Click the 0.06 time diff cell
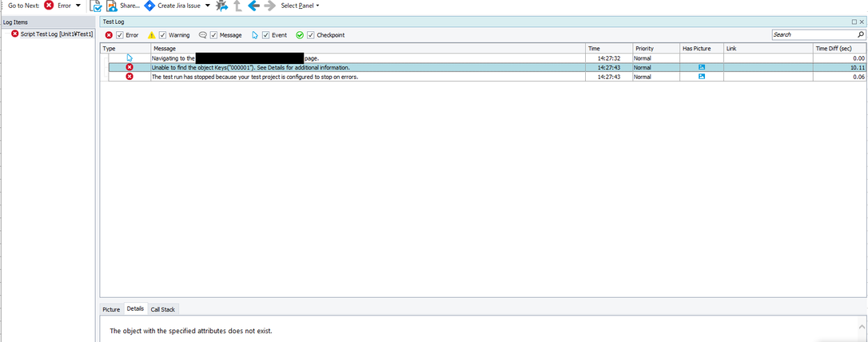The image size is (868, 342). [x=840, y=77]
